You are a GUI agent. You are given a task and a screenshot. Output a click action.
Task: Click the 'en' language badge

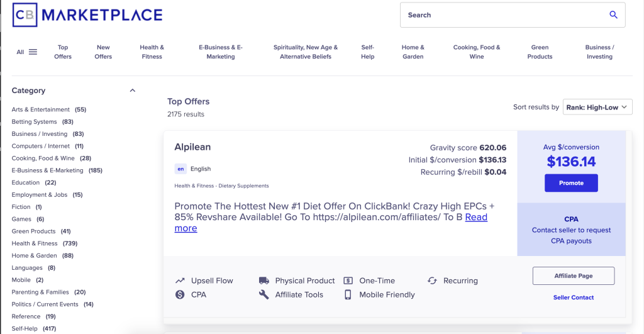180,169
